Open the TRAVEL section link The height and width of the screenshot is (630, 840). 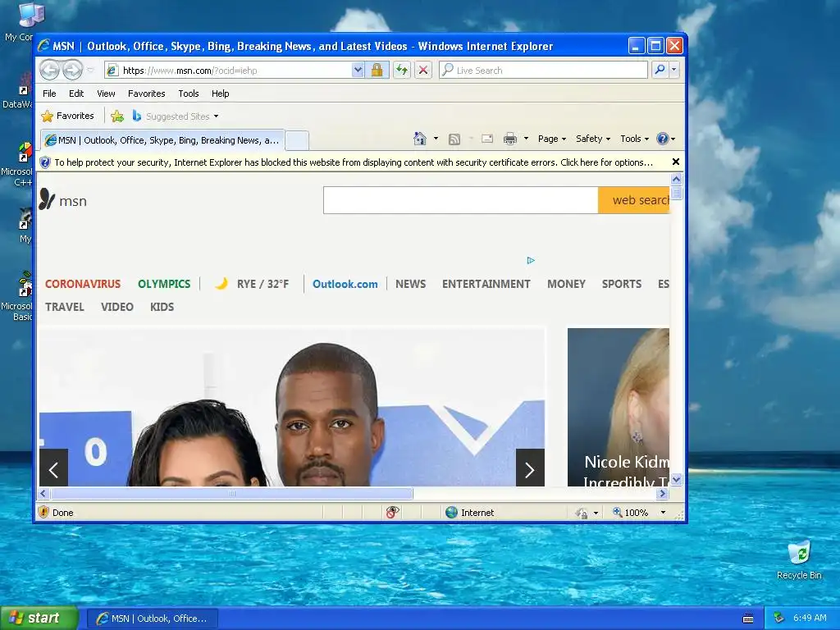click(64, 307)
